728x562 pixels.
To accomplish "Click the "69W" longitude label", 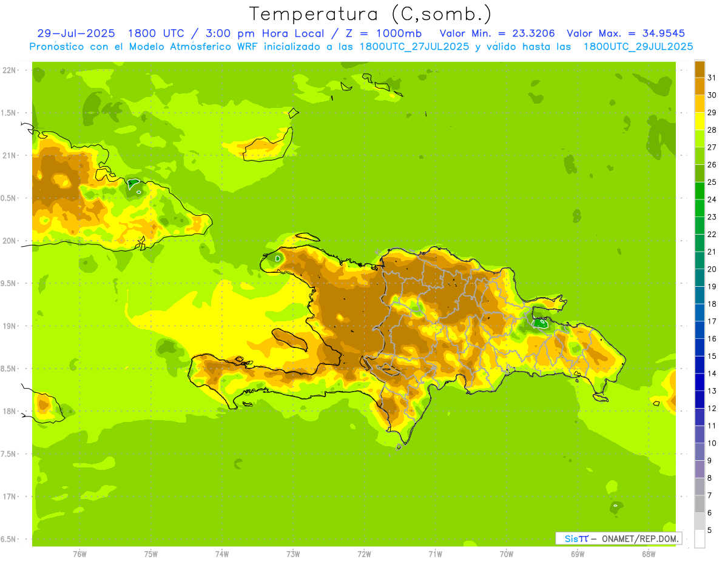I will tap(578, 554).
